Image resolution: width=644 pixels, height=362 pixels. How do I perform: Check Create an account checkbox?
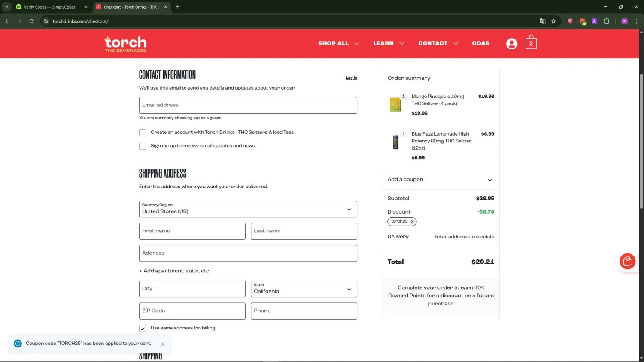click(x=143, y=133)
